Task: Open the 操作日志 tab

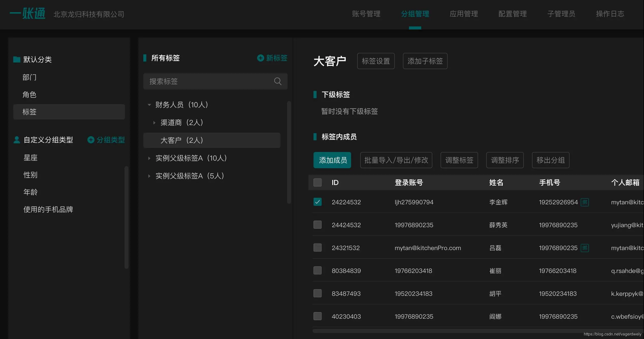Action: pyautogui.click(x=610, y=14)
